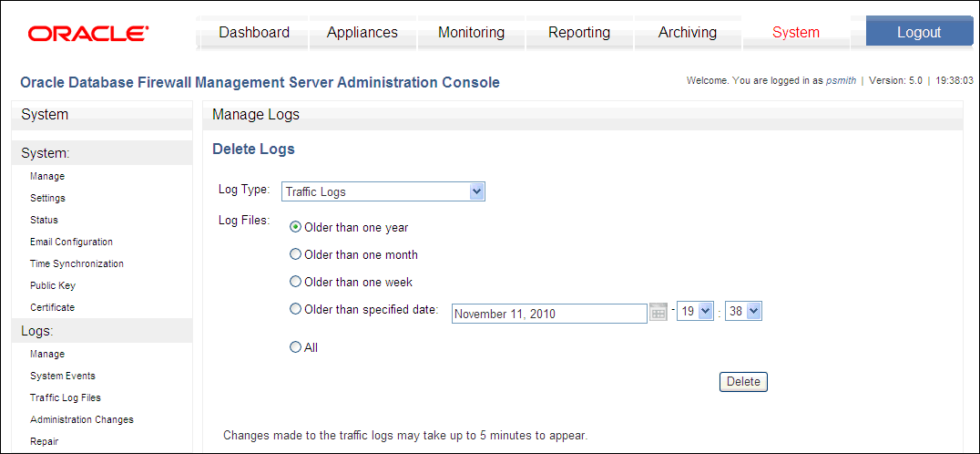Switch to the Dashboard tab
Viewport: 980px width, 454px height.
tap(254, 33)
